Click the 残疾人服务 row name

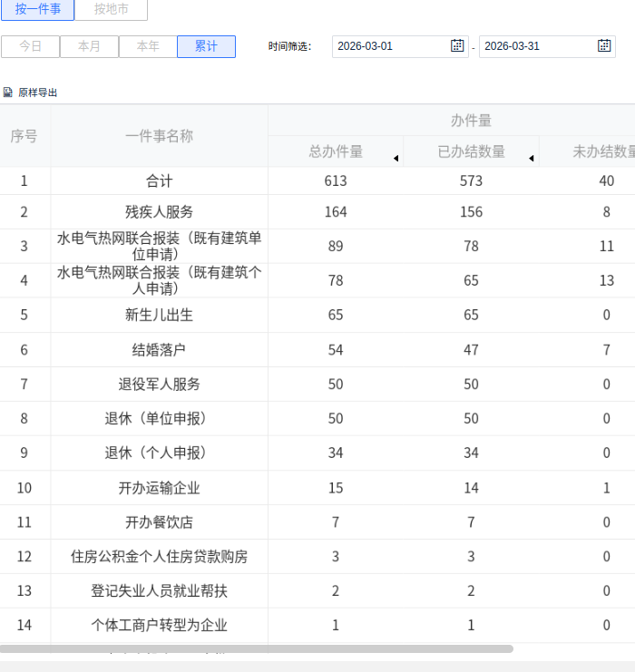pyautogui.click(x=159, y=212)
